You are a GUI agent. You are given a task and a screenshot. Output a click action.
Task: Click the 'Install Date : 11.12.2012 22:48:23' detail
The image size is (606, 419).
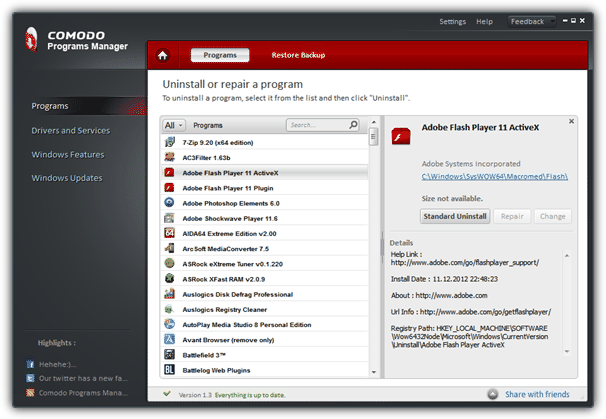(444, 279)
